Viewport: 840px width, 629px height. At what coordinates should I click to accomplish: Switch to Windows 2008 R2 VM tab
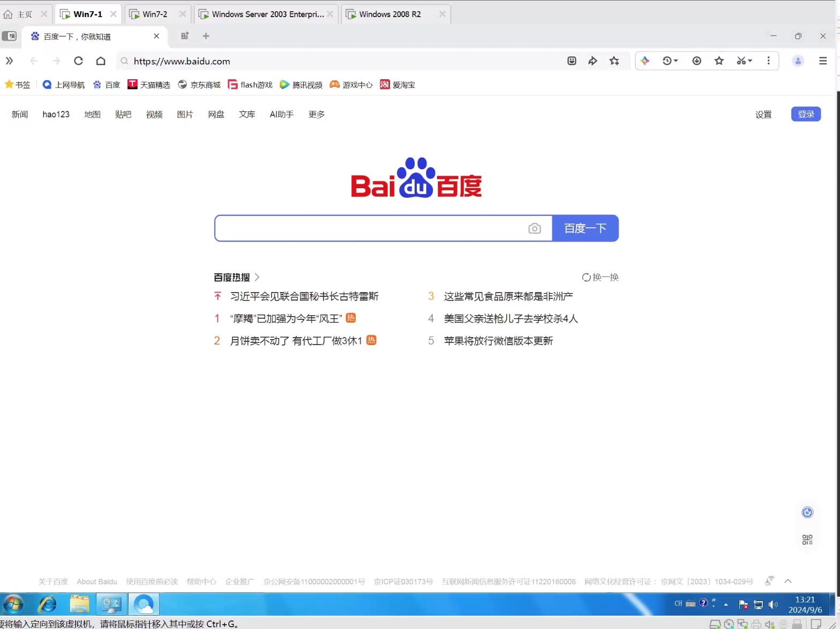click(x=396, y=14)
